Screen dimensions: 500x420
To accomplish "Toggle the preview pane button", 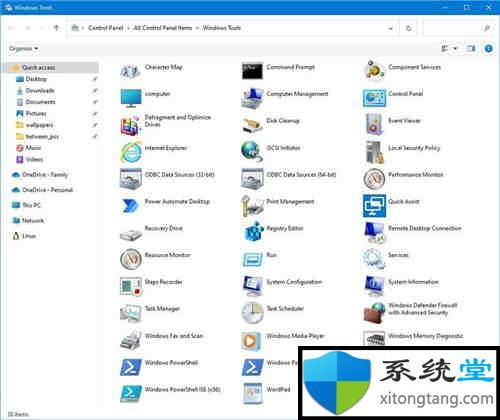I will 471,49.
